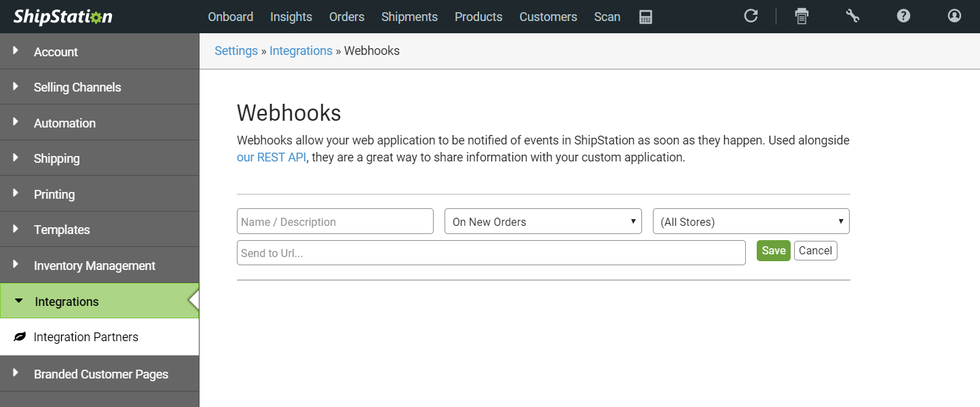Click the help question mark icon
The width and height of the screenshot is (980, 407).
coord(903,16)
